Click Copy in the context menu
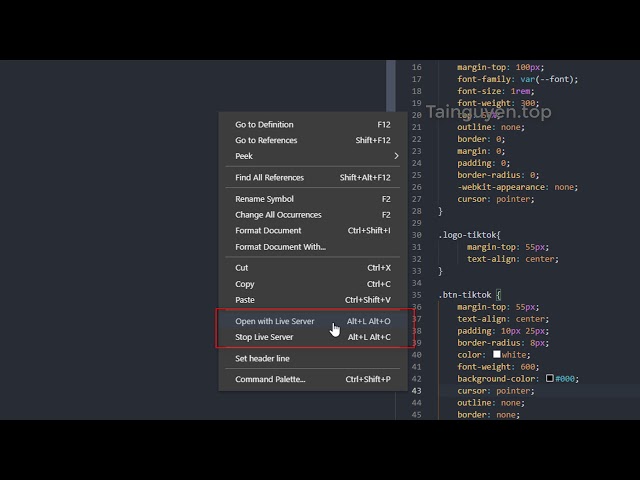The image size is (640, 480). (x=313, y=284)
